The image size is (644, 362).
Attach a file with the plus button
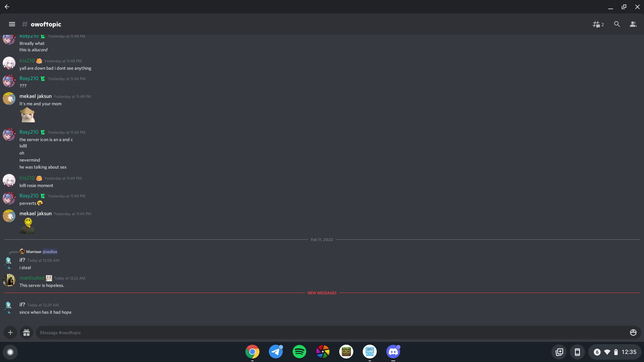10,332
